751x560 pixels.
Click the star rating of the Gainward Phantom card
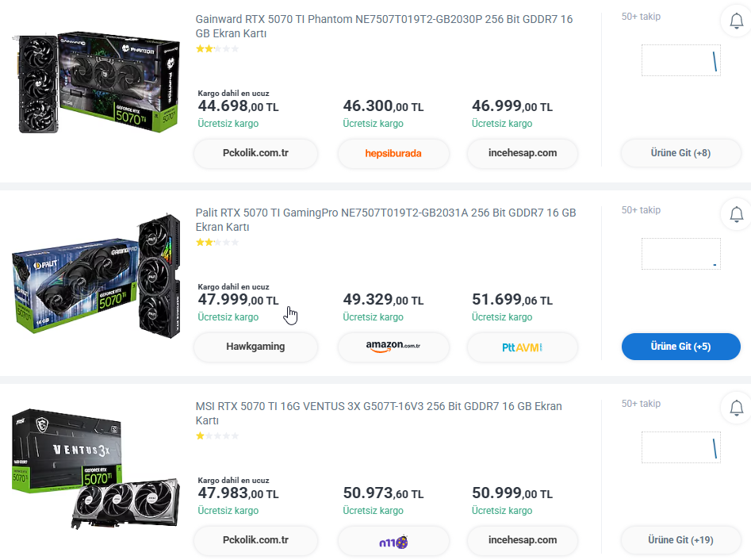(x=217, y=48)
